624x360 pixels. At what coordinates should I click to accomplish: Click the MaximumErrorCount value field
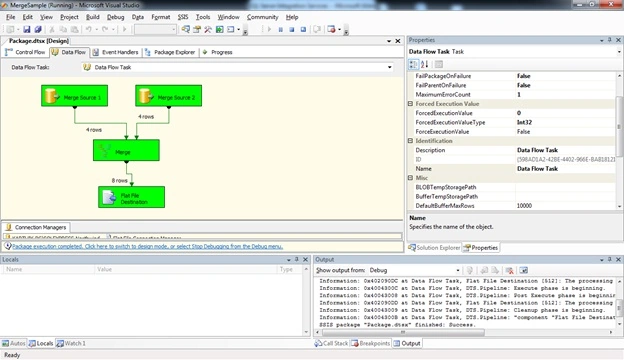[x=565, y=95]
